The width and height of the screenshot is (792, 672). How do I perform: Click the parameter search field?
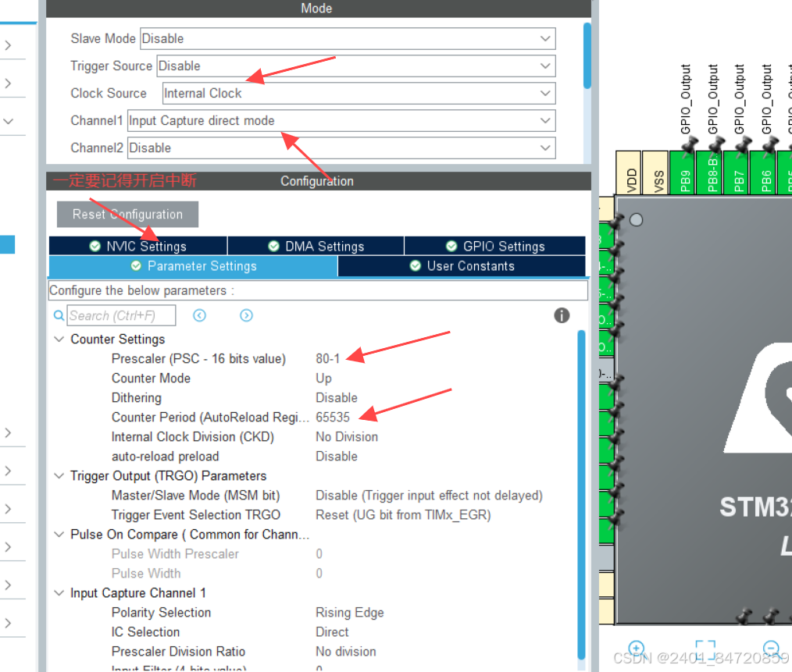[121, 315]
